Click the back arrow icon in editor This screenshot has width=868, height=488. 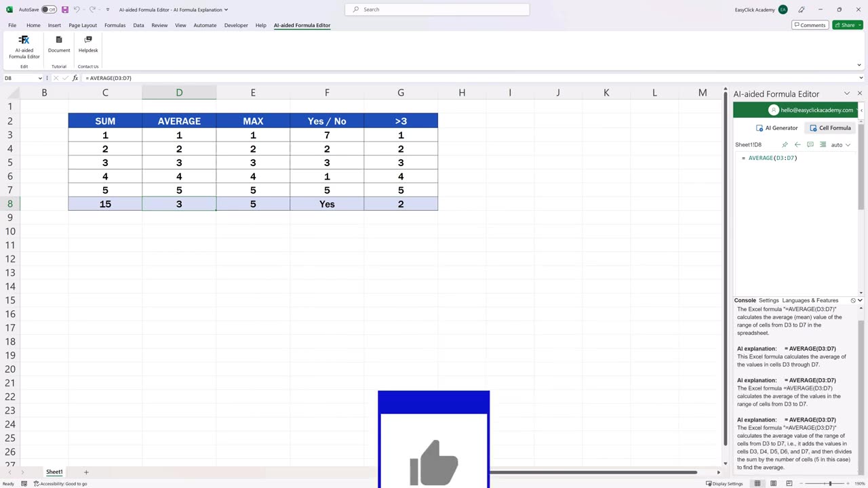click(797, 144)
